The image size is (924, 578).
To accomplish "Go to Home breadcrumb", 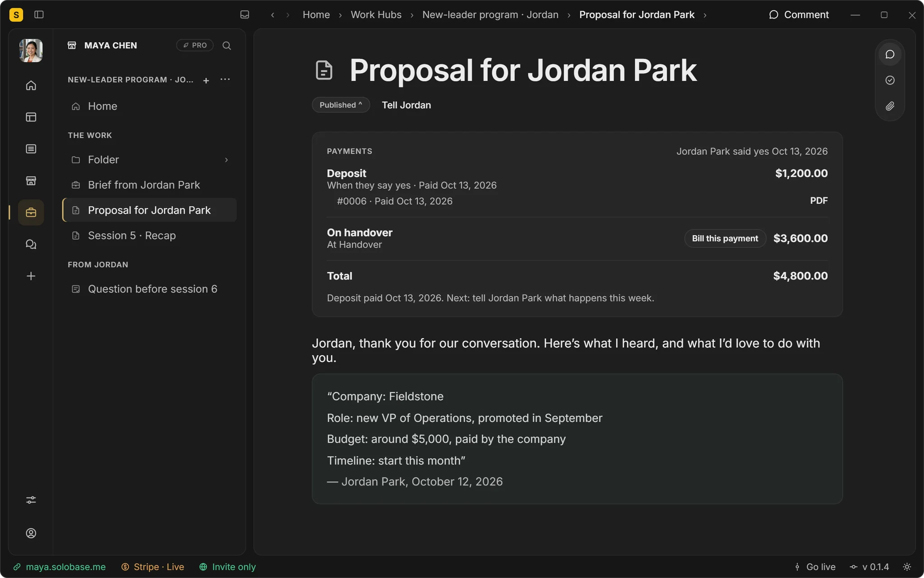I will [316, 15].
